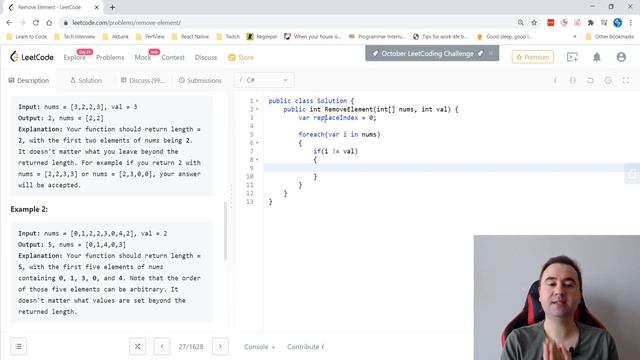Open the October LeetCoding Challenge banner
Viewport: 640px width, 360px height.
coord(427,53)
